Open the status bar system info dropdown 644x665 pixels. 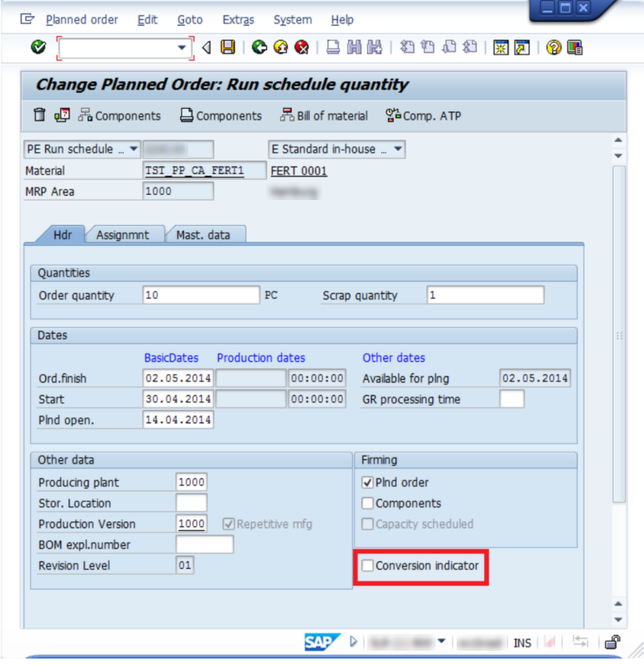pos(442,641)
